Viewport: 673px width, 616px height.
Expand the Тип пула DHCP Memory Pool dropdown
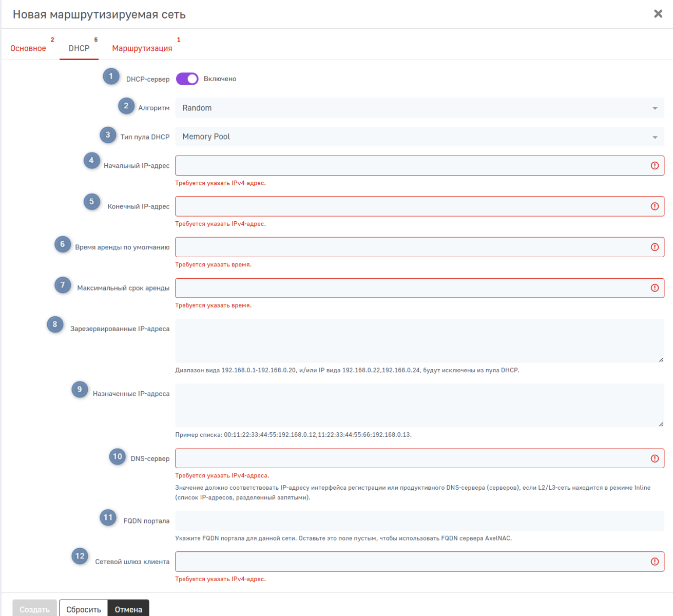419,137
